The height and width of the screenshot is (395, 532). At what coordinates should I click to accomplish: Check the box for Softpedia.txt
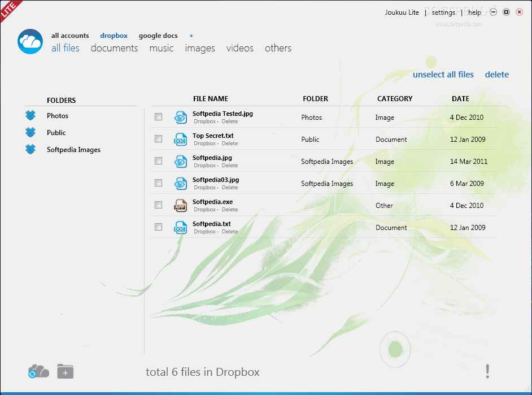click(159, 227)
